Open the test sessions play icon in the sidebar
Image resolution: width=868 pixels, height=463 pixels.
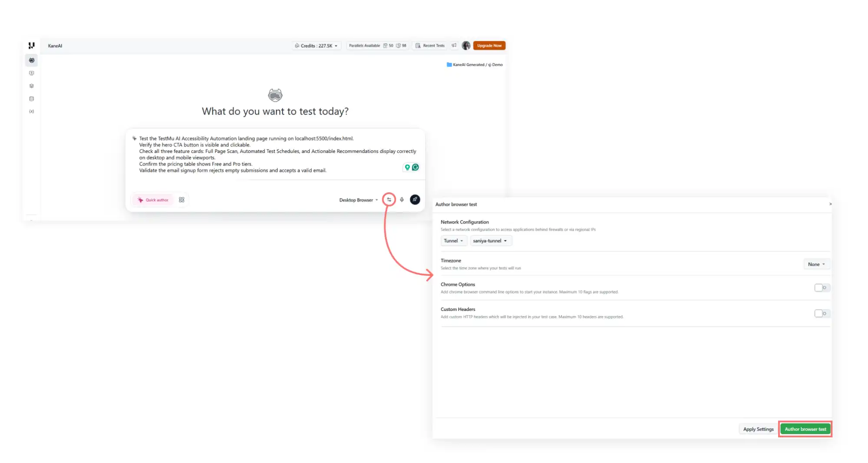[x=32, y=73]
